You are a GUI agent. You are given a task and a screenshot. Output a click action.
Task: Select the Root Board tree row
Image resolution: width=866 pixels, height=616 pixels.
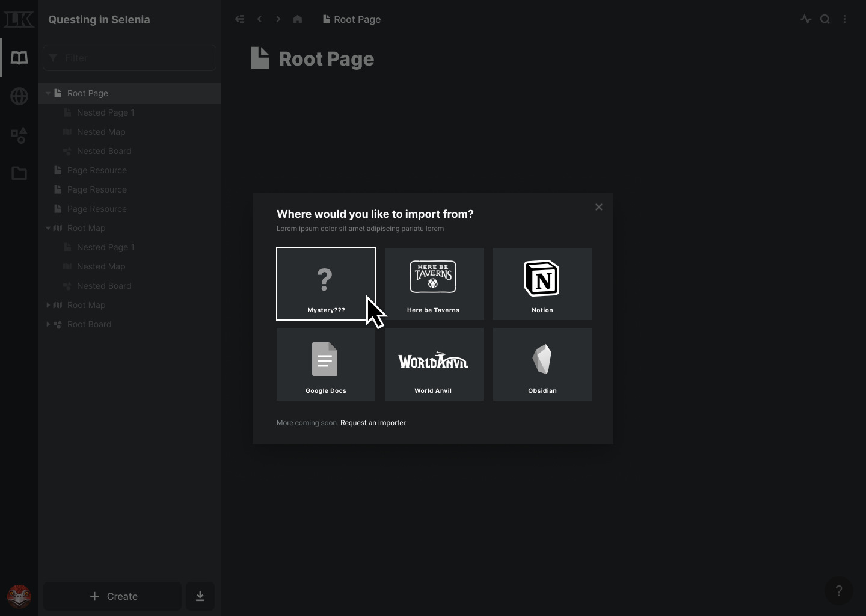coord(130,324)
